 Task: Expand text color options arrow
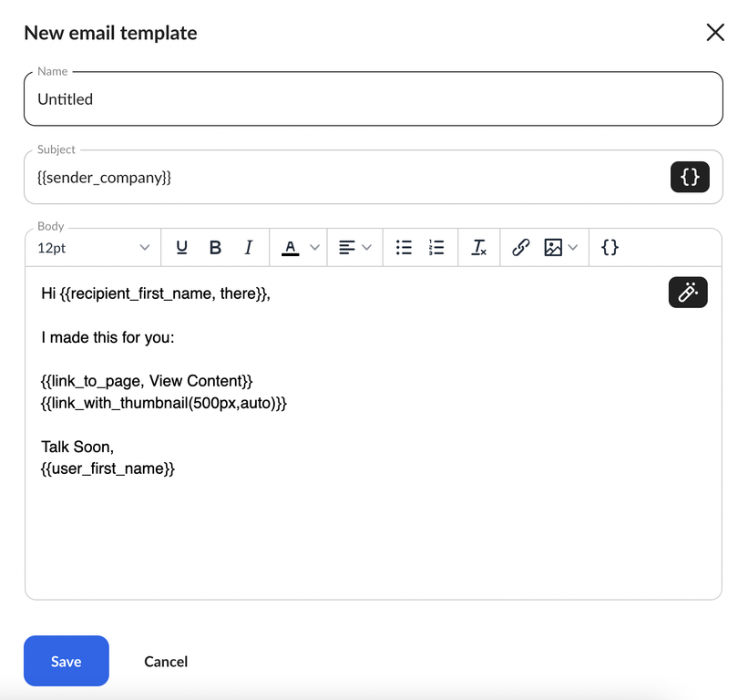[314, 248]
